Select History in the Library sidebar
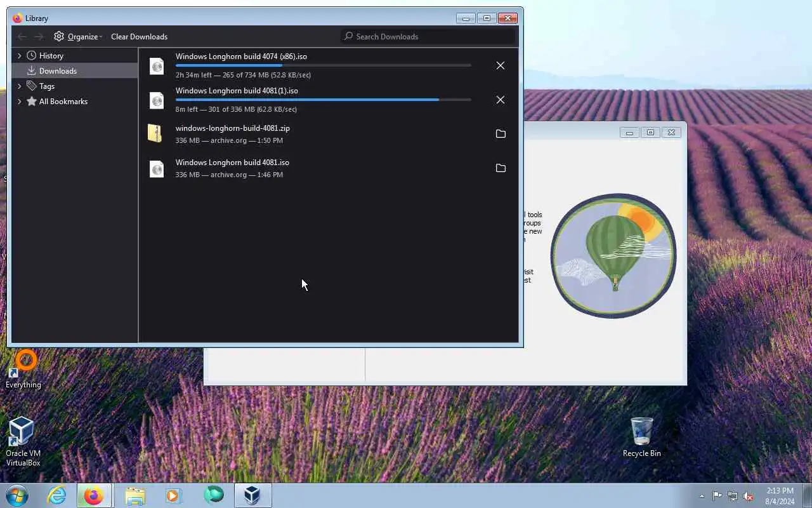Image resolution: width=812 pixels, height=508 pixels. [x=75, y=55]
